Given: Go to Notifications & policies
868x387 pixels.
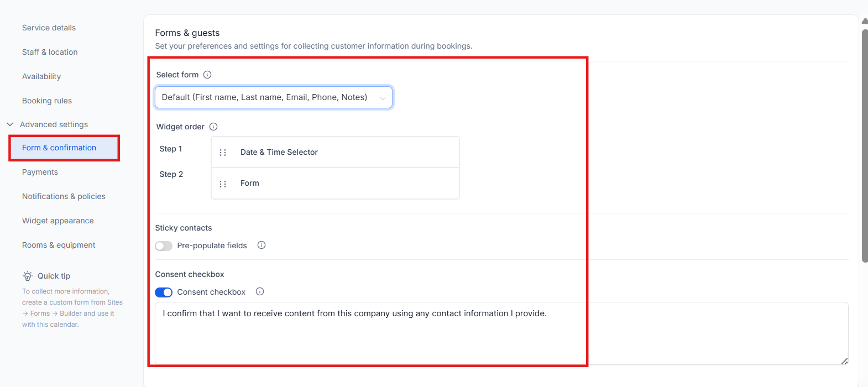Looking at the screenshot, I should 64,196.
